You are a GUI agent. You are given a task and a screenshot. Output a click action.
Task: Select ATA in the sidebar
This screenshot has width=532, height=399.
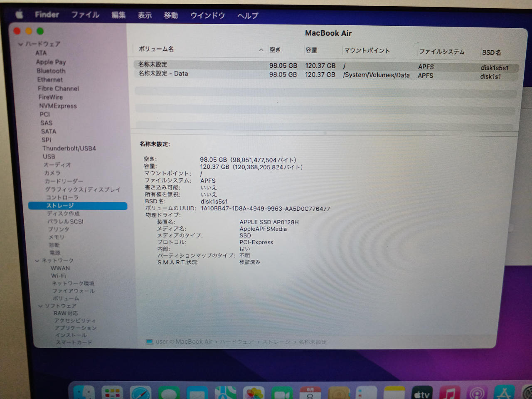point(41,53)
